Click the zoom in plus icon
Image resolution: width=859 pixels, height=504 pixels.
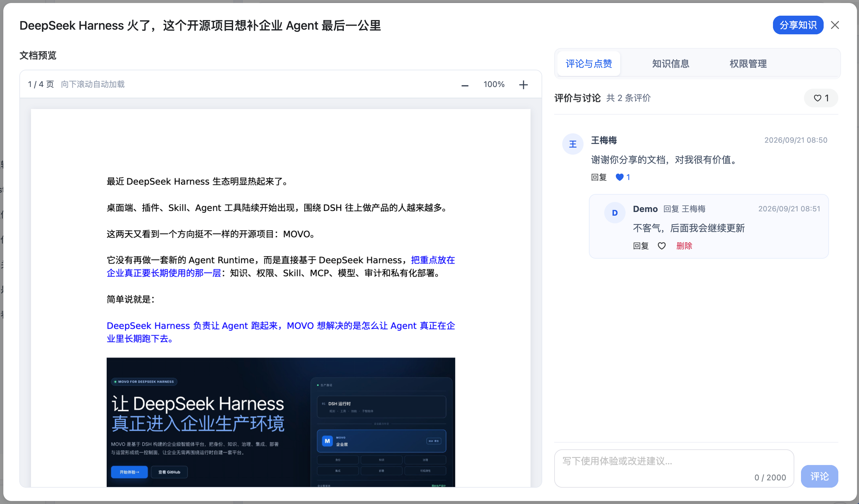pos(523,85)
